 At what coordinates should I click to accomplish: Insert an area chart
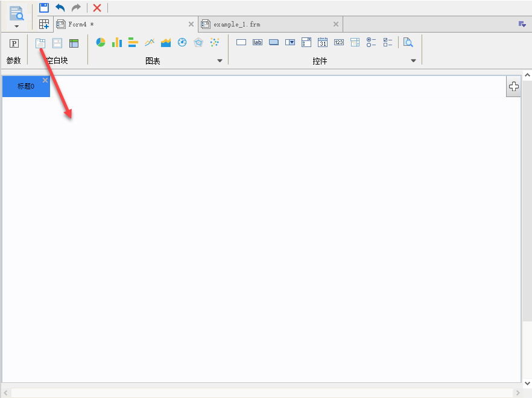click(165, 42)
